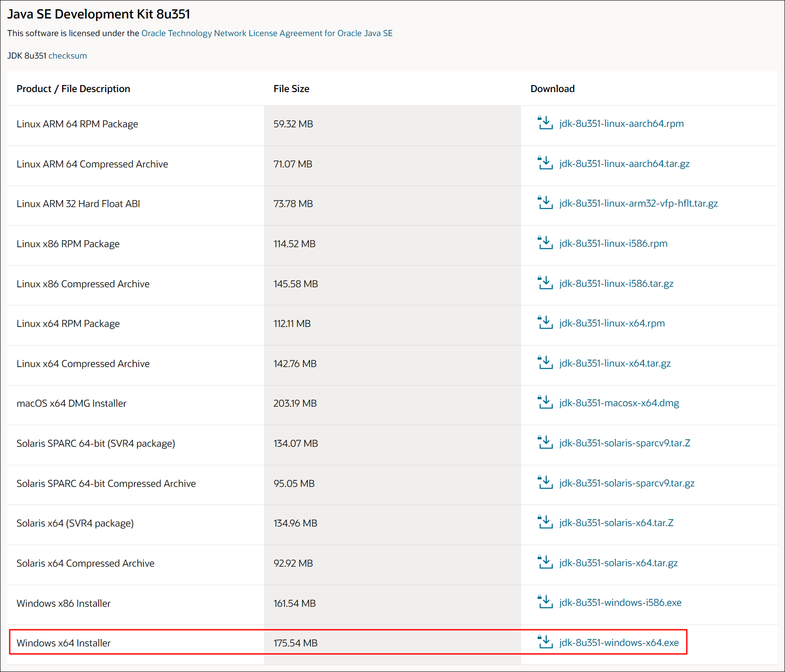Image resolution: width=785 pixels, height=672 pixels.
Task: Click download icon for Solaris x64 Compressed Archive
Action: (x=545, y=562)
